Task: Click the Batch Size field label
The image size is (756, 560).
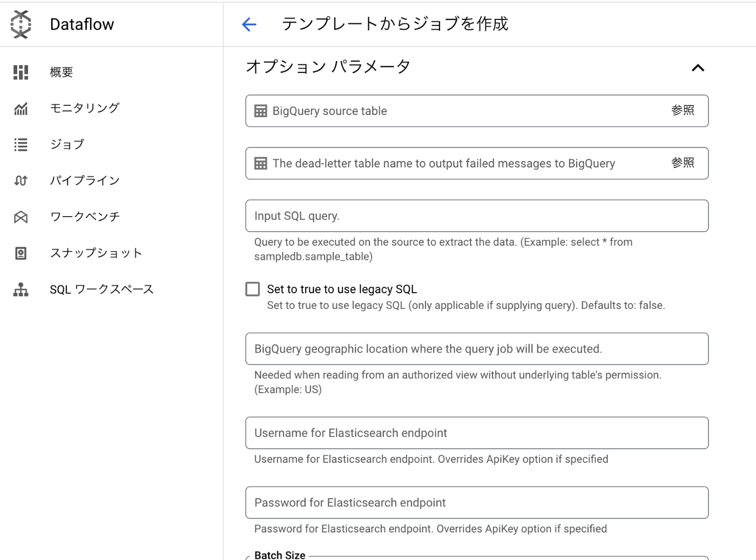Action: pos(280,555)
